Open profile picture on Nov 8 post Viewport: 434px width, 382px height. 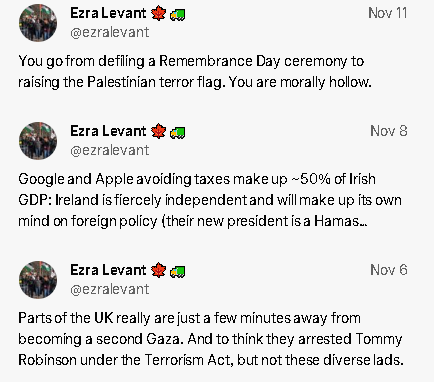click(38, 141)
